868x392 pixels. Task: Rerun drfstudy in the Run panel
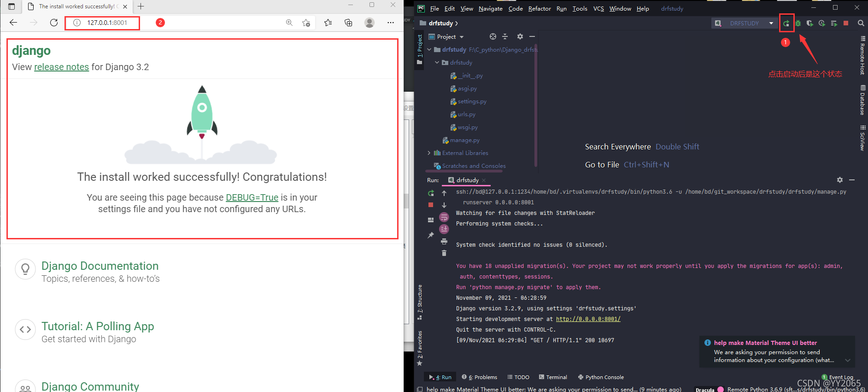(431, 193)
